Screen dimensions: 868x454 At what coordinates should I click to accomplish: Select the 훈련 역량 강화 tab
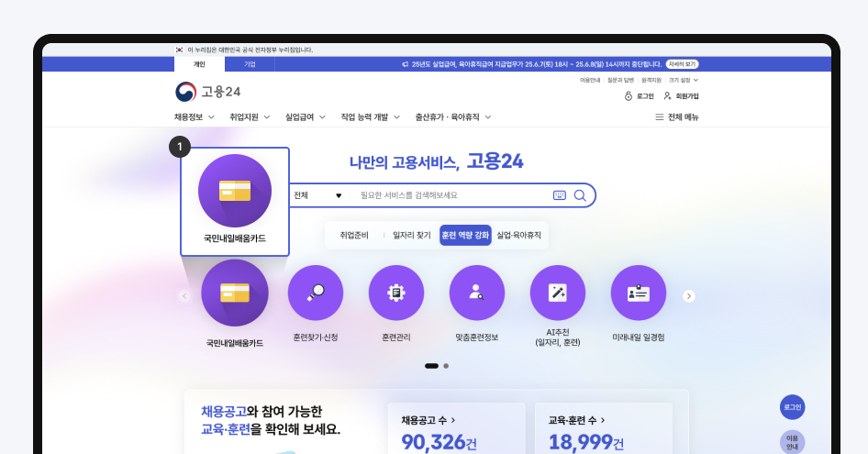coord(465,236)
